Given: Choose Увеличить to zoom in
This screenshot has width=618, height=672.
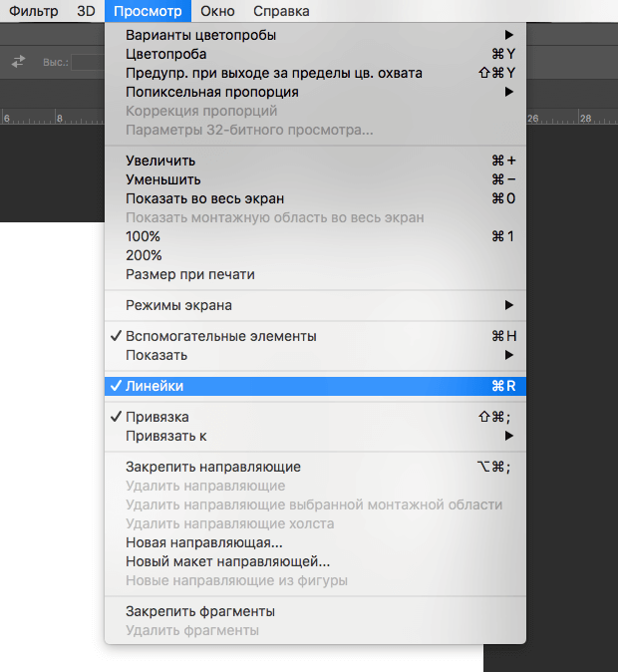Looking at the screenshot, I should pos(160,161).
